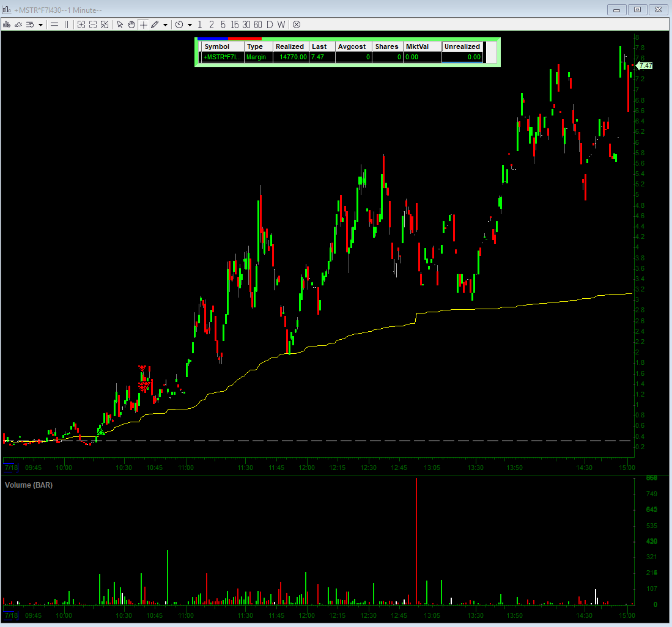Click the circled X cancel icon in toolbar
Screen dimensions: 672x627
point(297,25)
